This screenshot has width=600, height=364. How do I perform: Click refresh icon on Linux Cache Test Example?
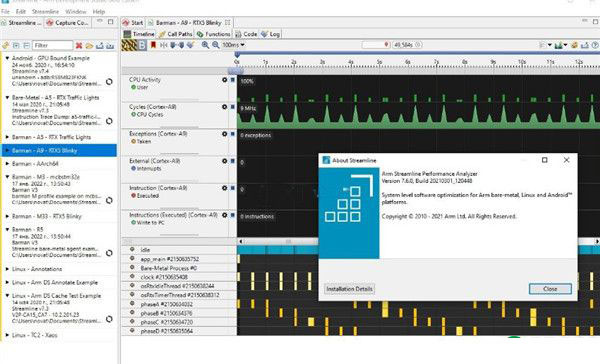click(109, 319)
